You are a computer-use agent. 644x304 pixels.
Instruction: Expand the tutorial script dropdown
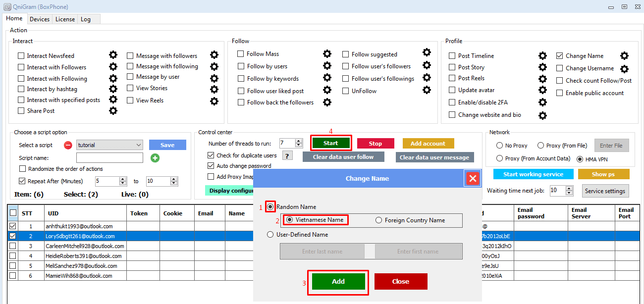tap(138, 145)
